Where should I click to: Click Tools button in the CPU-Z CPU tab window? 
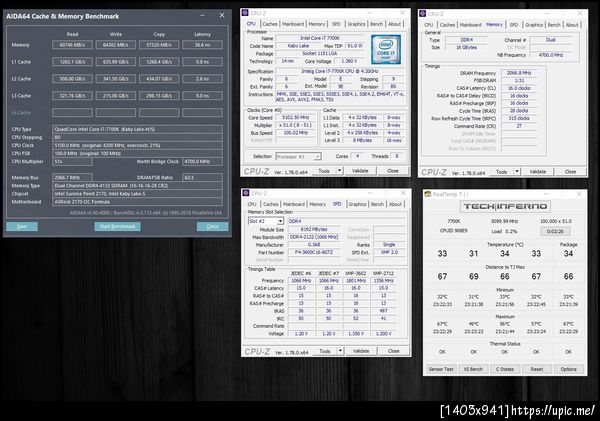[x=324, y=171]
